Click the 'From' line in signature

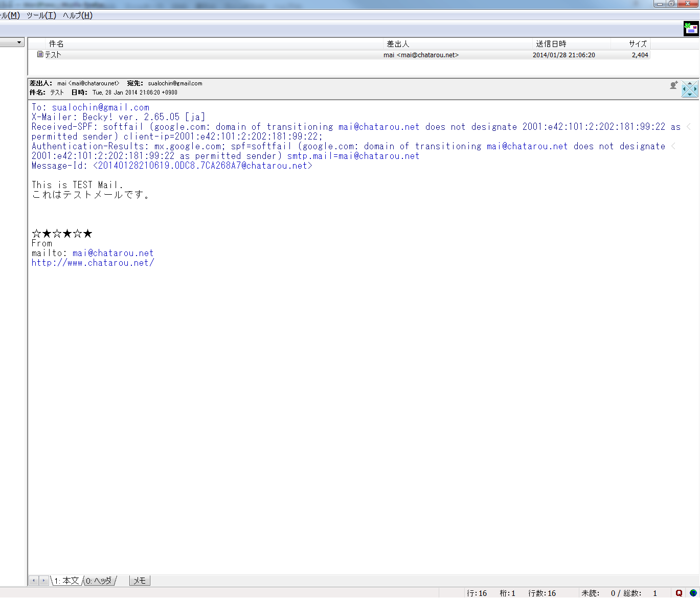point(42,243)
